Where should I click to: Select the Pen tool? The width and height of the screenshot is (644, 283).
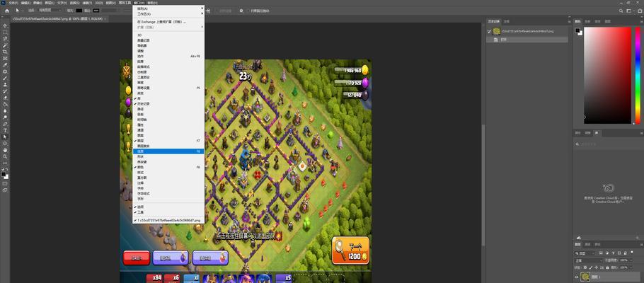(x=5, y=124)
